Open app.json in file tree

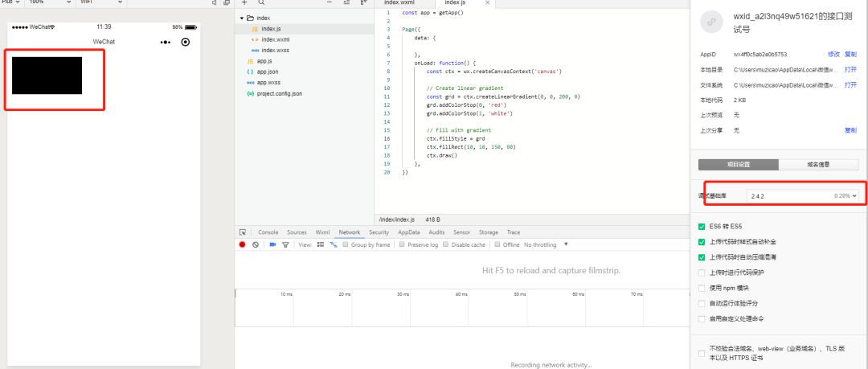tap(268, 72)
